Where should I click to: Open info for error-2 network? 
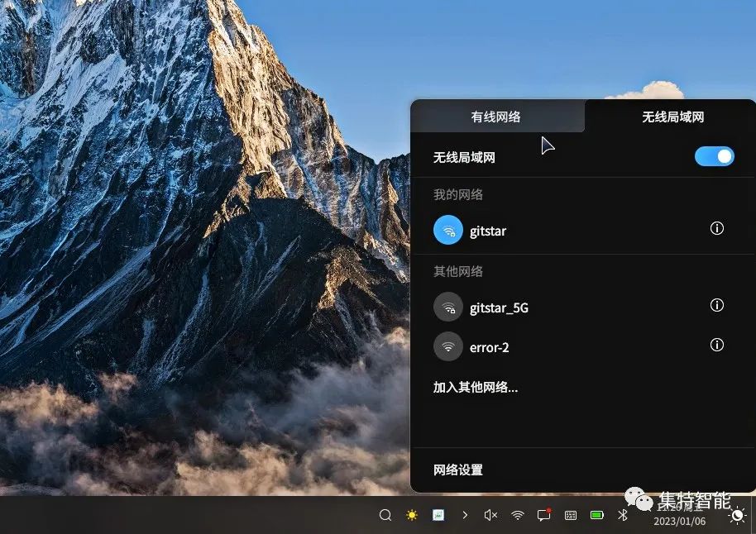click(x=716, y=345)
